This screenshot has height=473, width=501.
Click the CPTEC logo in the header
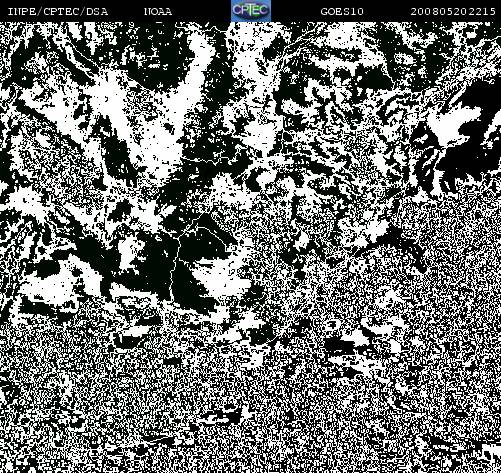[x=251, y=11]
